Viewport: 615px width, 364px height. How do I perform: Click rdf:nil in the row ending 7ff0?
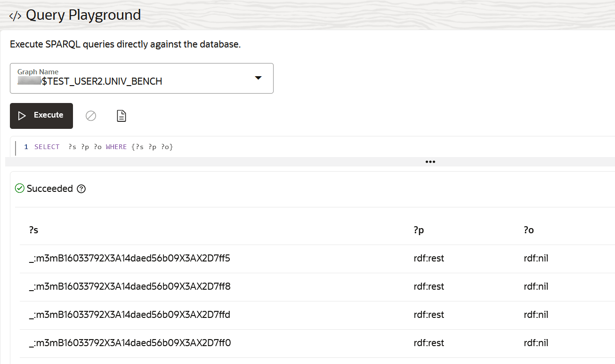[x=536, y=343]
